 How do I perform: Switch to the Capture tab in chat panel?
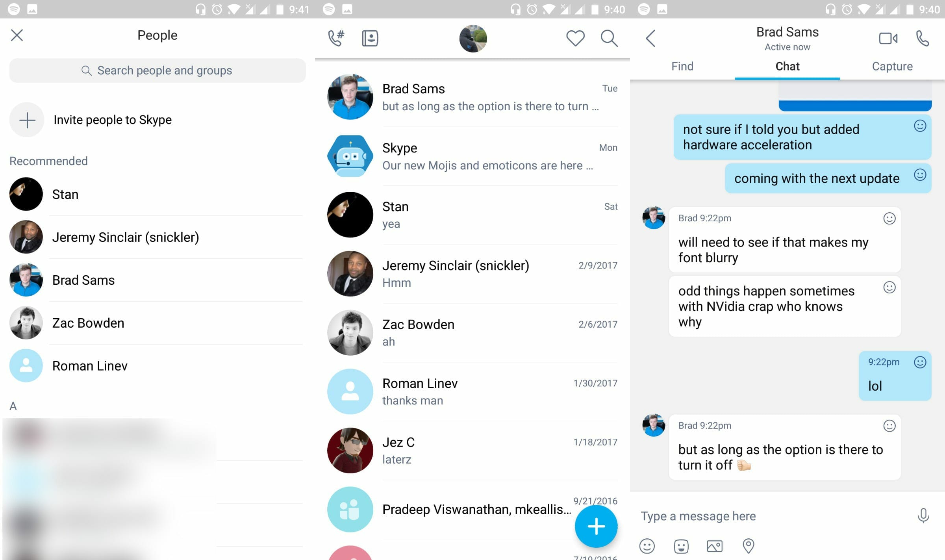point(892,66)
